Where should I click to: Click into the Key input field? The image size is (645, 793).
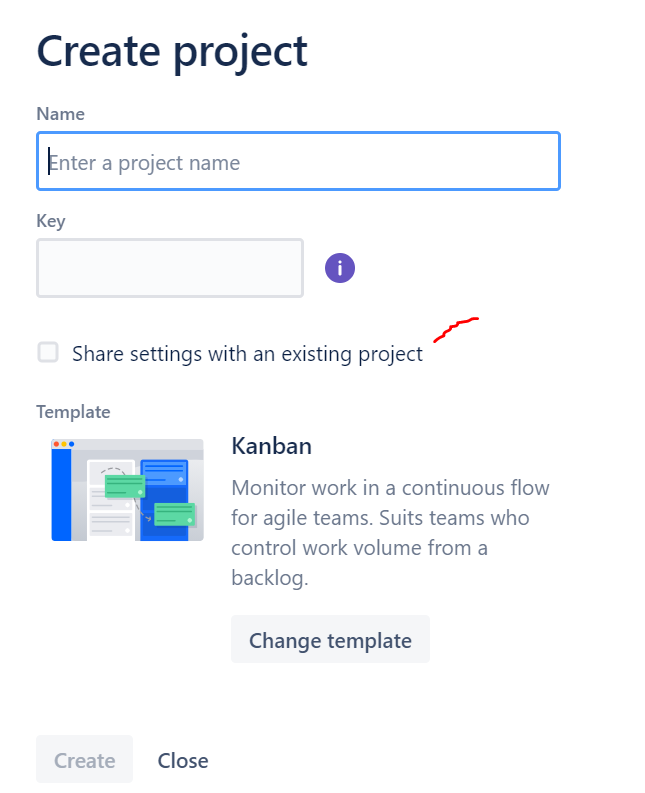pos(170,268)
